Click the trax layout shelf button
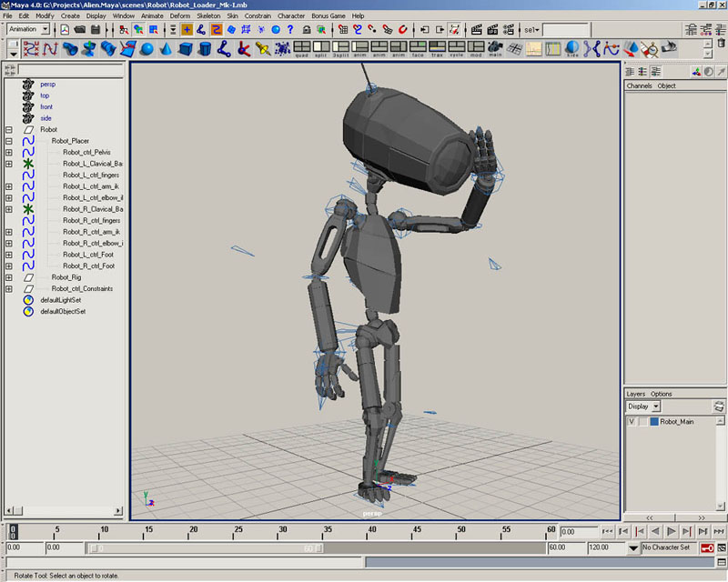Viewport: 728px width, 582px height. 437,48
